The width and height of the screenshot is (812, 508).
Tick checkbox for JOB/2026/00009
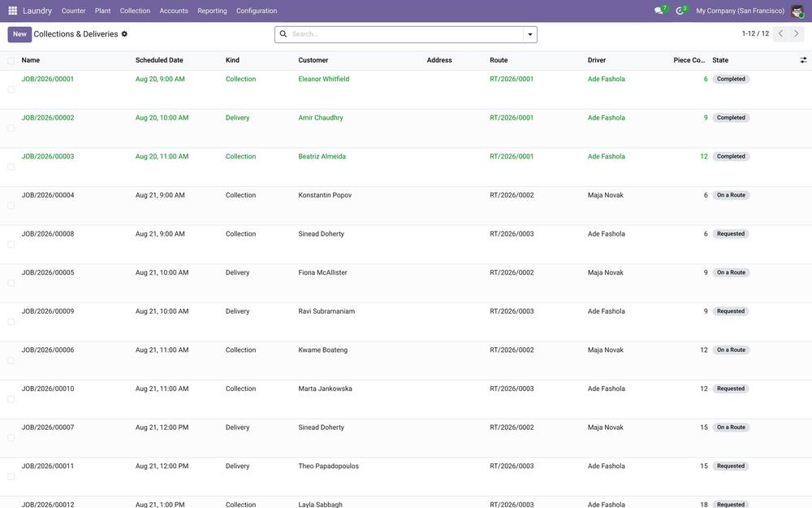[x=11, y=322]
